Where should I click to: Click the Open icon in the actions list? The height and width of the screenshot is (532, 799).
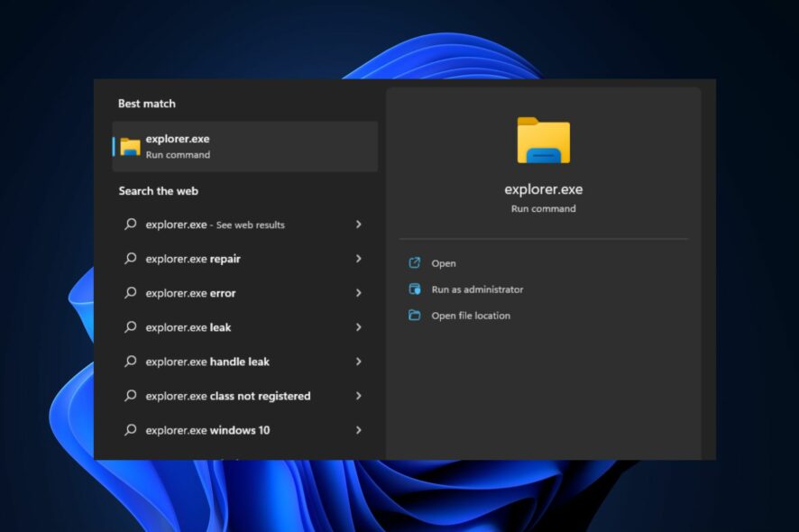(414, 263)
